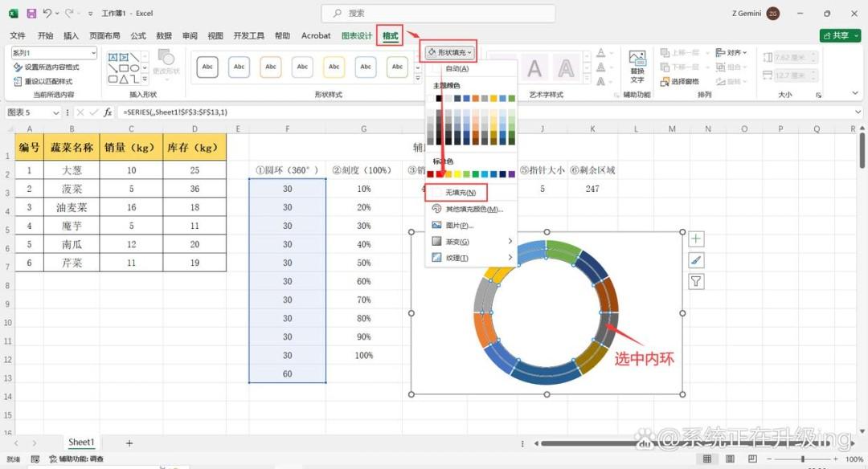Apply the orange-outlined Abc shape style
868x469 pixels.
click(271, 67)
